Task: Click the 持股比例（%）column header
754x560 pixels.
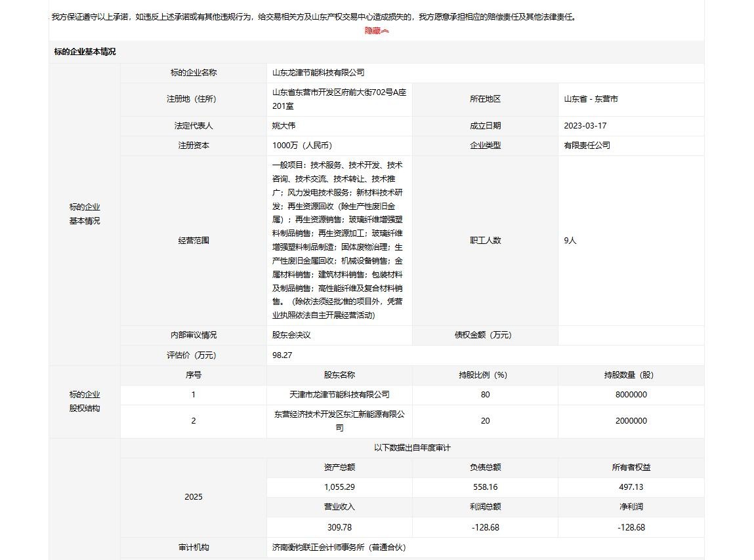Action: click(x=485, y=375)
